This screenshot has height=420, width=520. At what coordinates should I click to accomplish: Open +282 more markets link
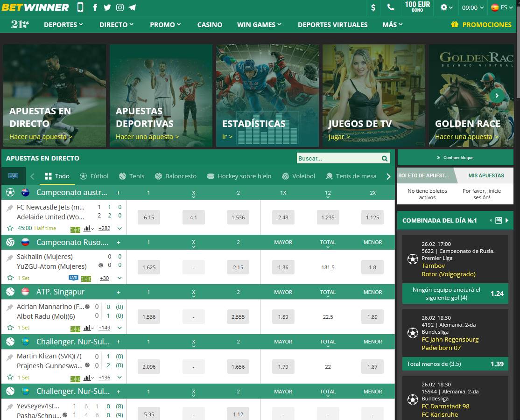click(x=104, y=228)
